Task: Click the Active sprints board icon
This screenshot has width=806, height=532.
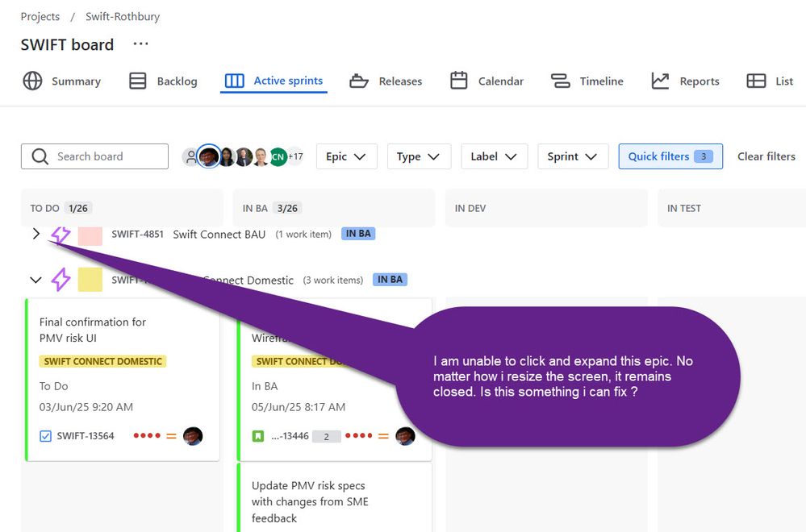Action: coord(235,81)
